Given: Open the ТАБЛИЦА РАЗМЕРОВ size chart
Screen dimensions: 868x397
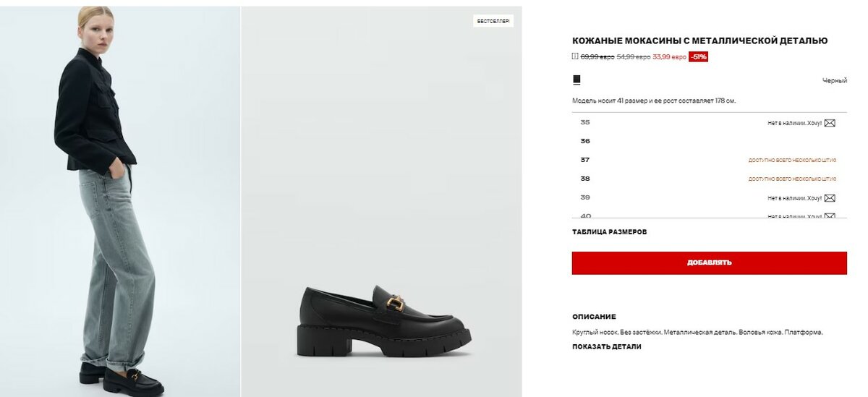Looking at the screenshot, I should (x=609, y=232).
